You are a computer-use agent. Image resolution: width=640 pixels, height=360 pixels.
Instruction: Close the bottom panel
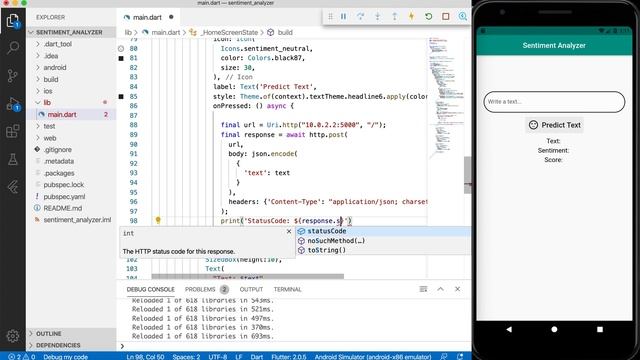pos(458,289)
